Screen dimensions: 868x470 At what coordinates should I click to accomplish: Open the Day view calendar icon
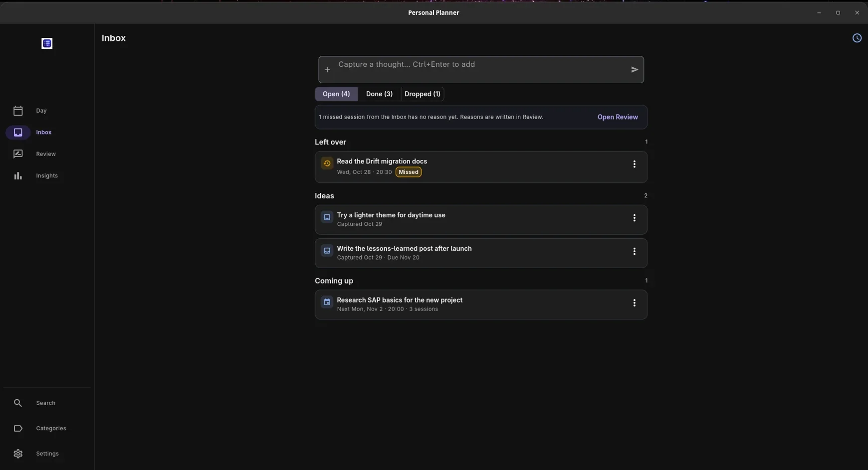click(x=18, y=111)
